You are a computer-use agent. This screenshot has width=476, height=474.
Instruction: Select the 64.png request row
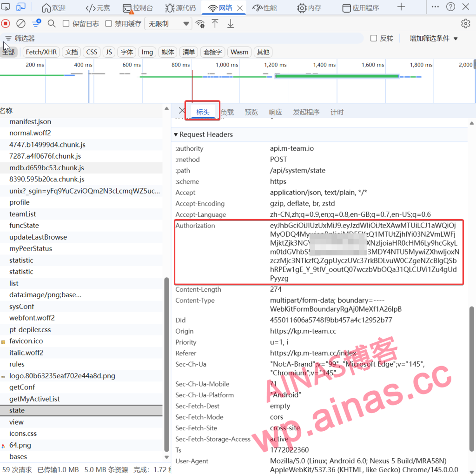pyautogui.click(x=81, y=445)
